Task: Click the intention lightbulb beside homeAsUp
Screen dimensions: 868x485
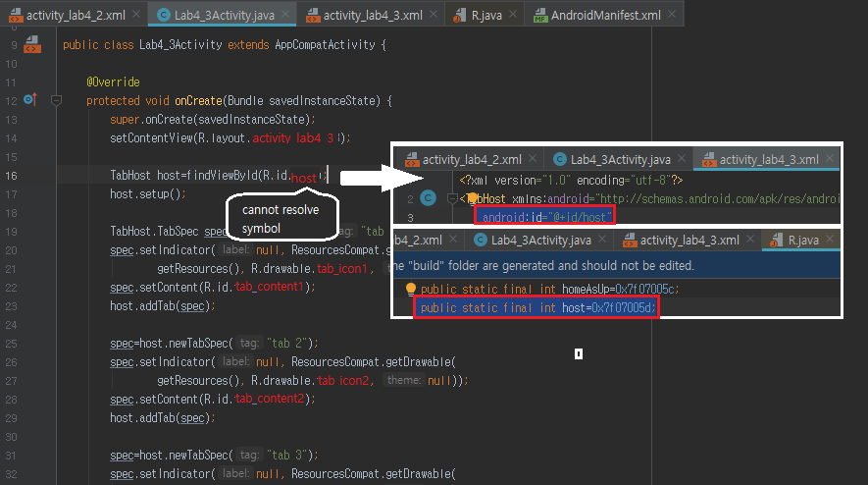Action: [410, 289]
